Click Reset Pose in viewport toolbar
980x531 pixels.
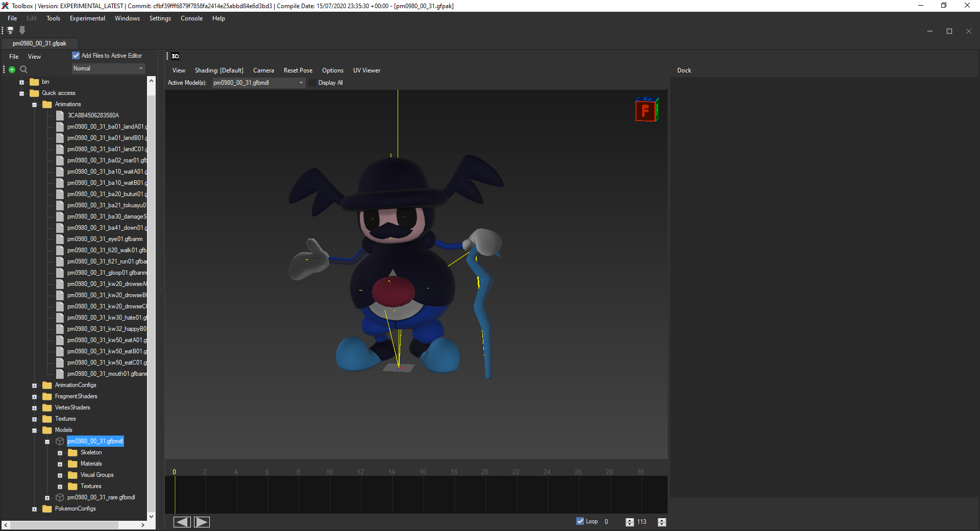pos(298,70)
